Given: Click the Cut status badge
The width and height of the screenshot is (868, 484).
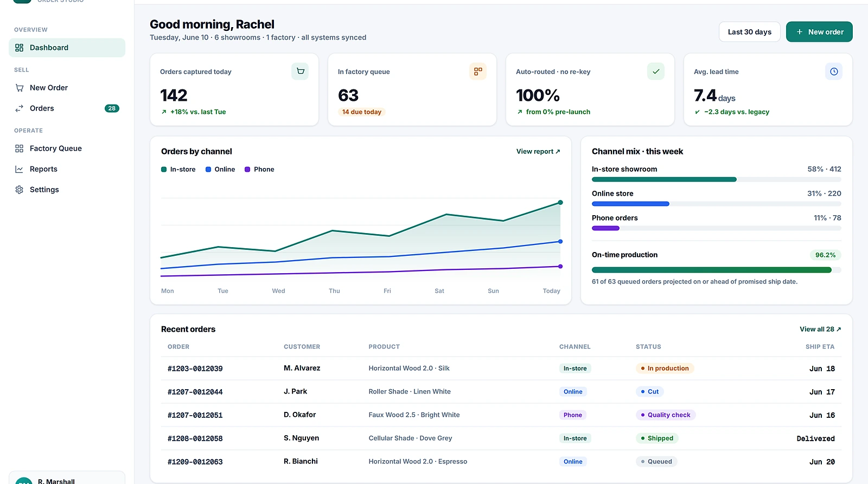Looking at the screenshot, I should pyautogui.click(x=650, y=392).
